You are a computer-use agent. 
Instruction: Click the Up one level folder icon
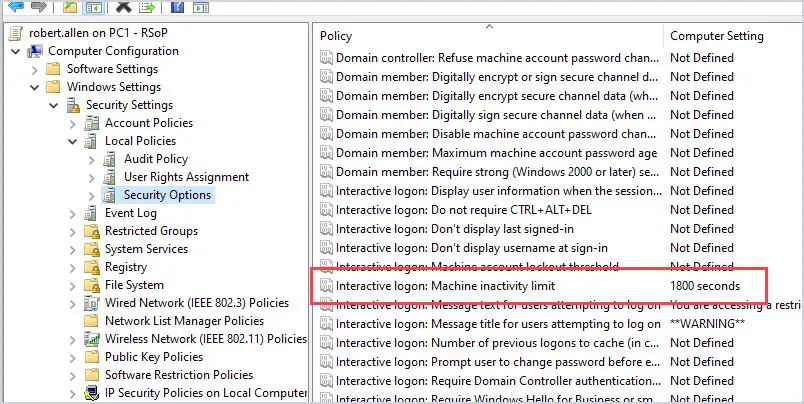coord(69,7)
